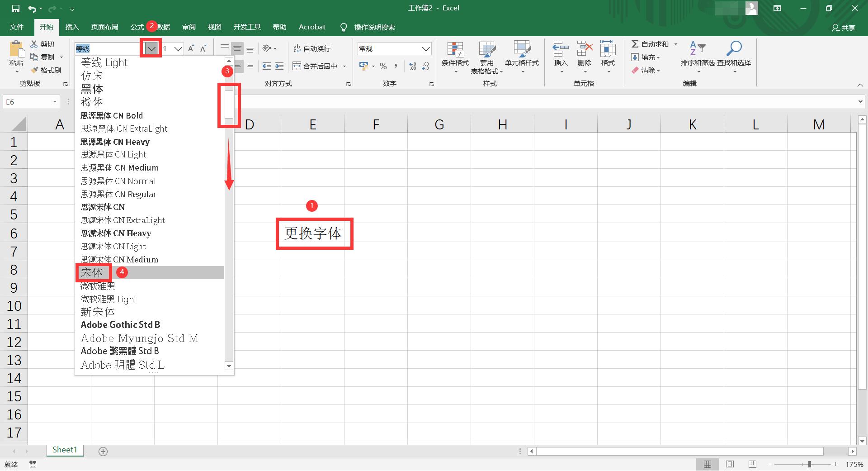
Task: Click the Format (格式) cells icon
Action: (x=608, y=48)
